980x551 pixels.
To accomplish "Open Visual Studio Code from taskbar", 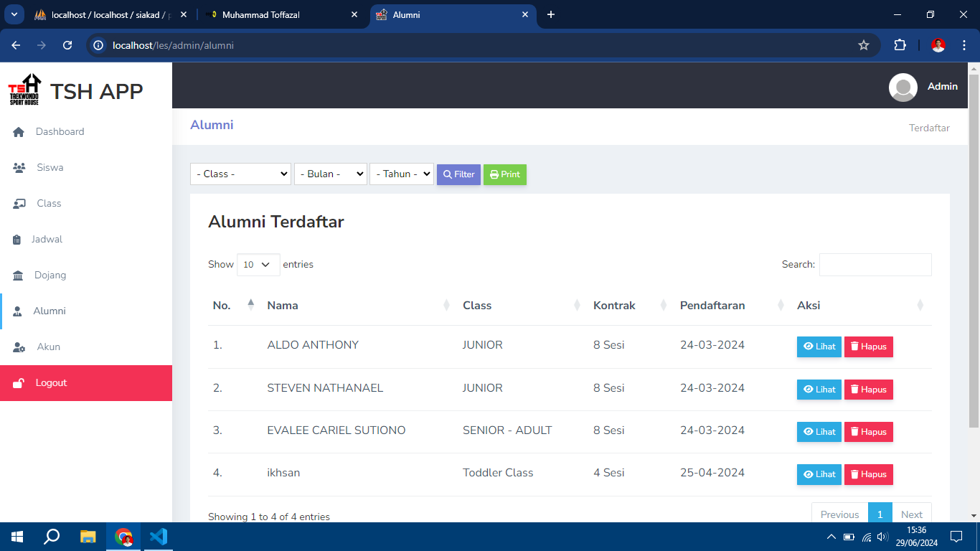I will [x=159, y=537].
